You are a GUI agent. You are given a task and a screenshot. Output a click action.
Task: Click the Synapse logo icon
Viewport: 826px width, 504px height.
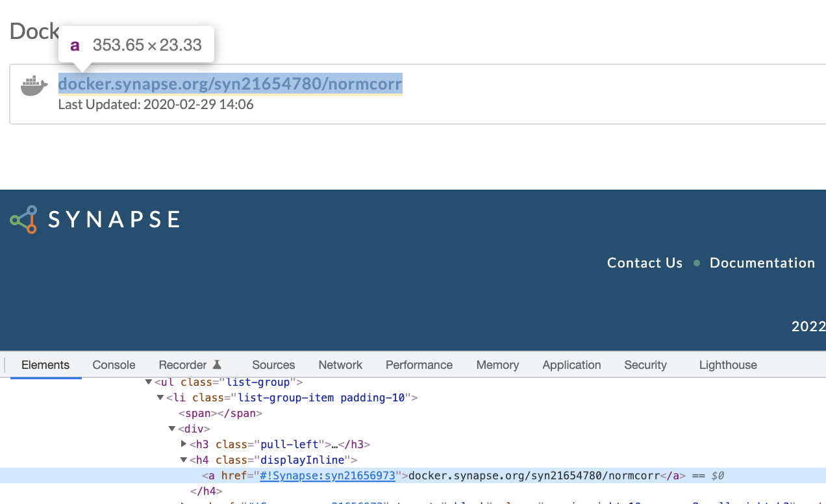(23, 220)
